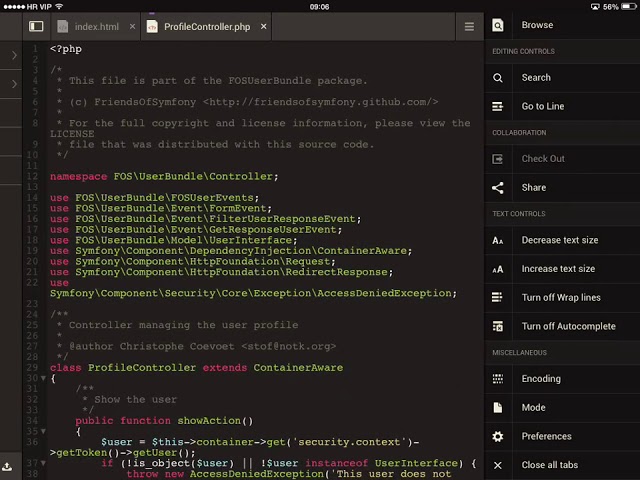Screen dimensions: 640x480
Task: Click 'FOS\UserBundle\Model\UserInterface' use statement
Action: pyautogui.click(x=184, y=240)
